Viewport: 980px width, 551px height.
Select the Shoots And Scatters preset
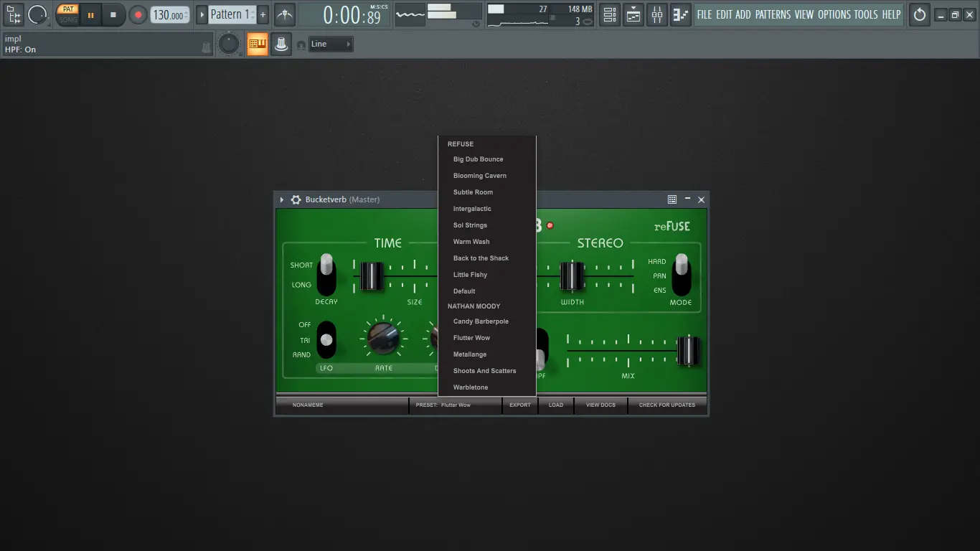(x=487, y=371)
